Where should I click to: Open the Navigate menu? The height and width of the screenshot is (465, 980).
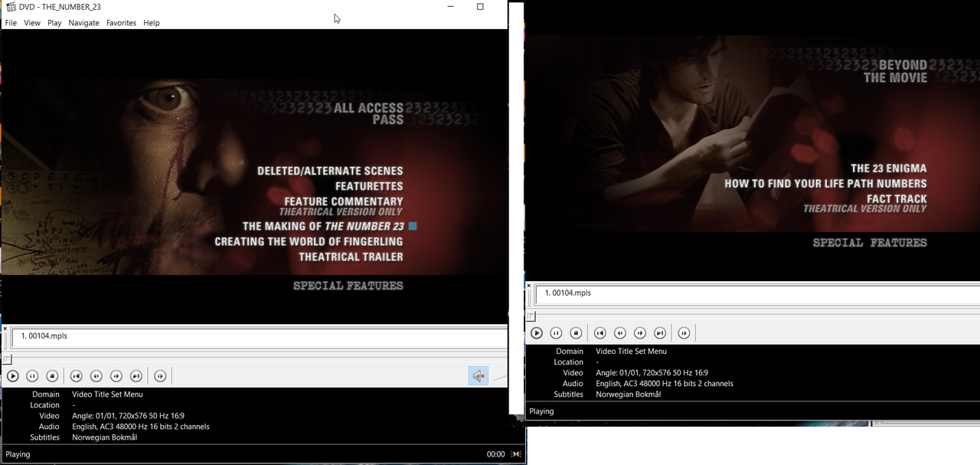coord(83,23)
